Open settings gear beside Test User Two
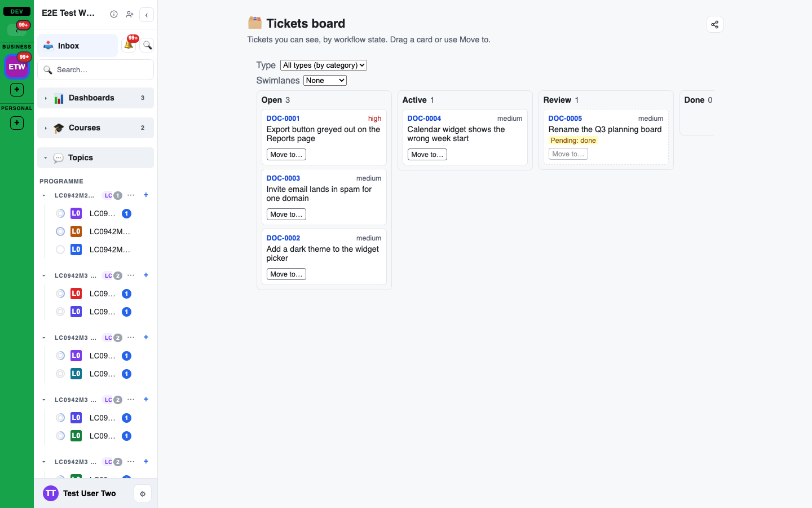 143,494
